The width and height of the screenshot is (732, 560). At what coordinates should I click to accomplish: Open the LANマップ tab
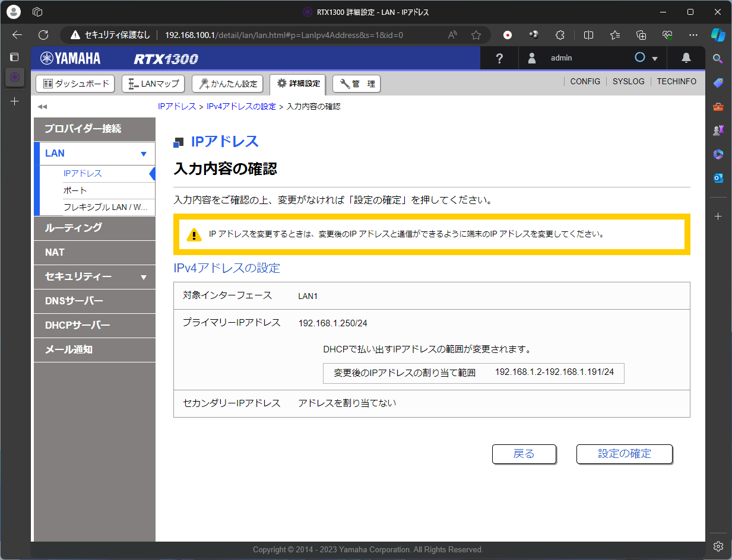pos(153,84)
